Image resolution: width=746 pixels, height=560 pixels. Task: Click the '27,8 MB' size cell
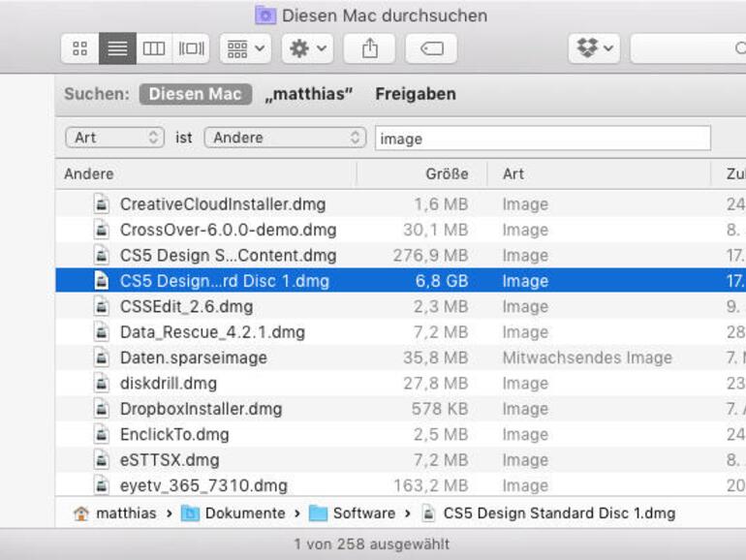coord(436,384)
